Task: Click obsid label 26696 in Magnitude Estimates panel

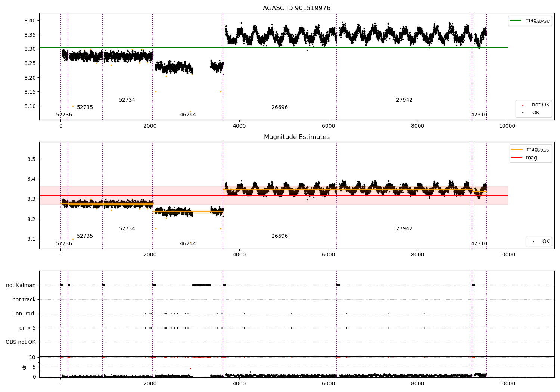Action: coord(280,236)
